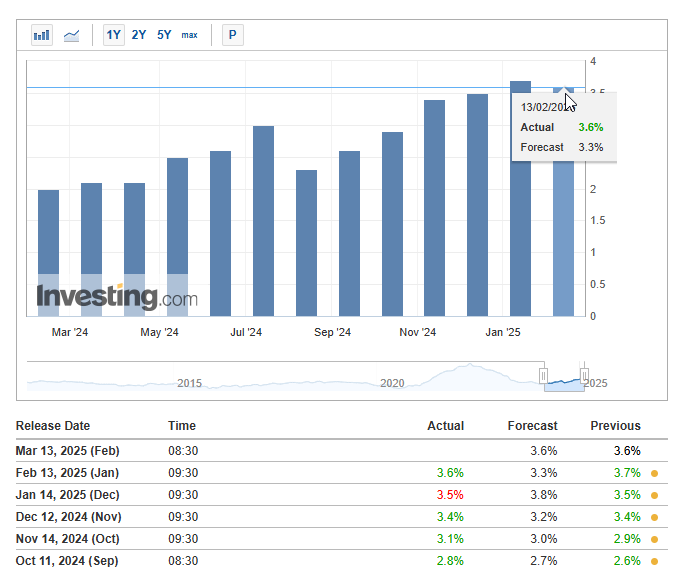Click the Jan '25 bar in chart
The width and height of the screenshot is (673, 579).
[x=520, y=199]
